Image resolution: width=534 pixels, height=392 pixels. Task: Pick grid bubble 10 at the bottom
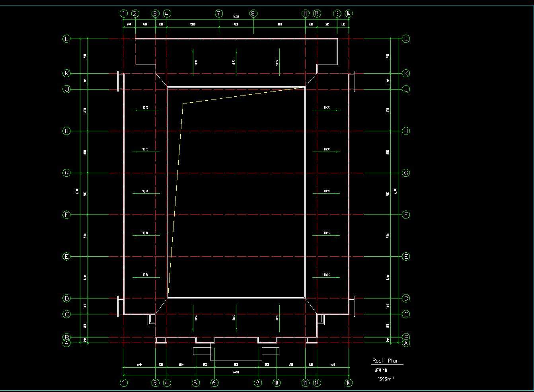[277, 383]
